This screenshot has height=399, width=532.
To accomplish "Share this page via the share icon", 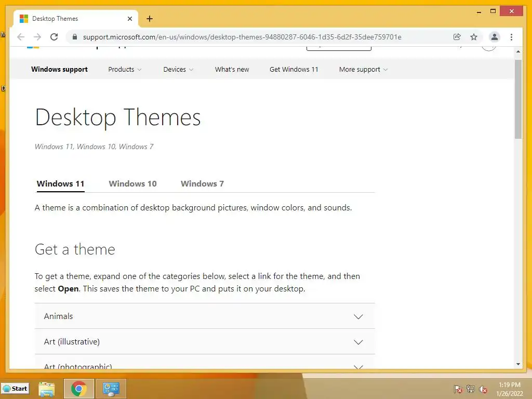I will click(457, 37).
